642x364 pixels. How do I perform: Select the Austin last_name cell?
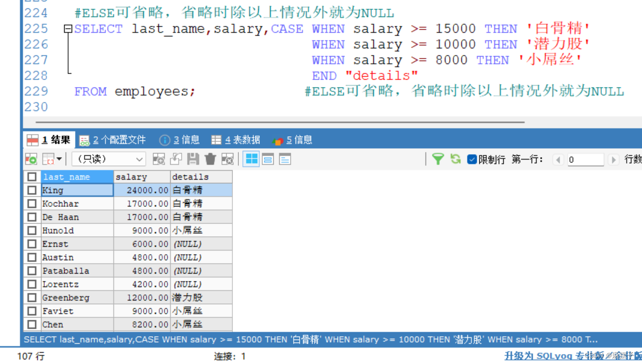pos(77,257)
